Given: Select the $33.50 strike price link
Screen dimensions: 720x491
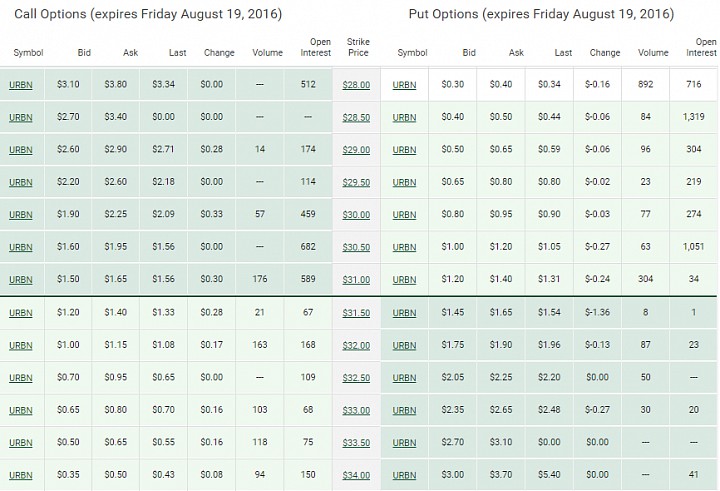Looking at the screenshot, I should pyautogui.click(x=356, y=443).
